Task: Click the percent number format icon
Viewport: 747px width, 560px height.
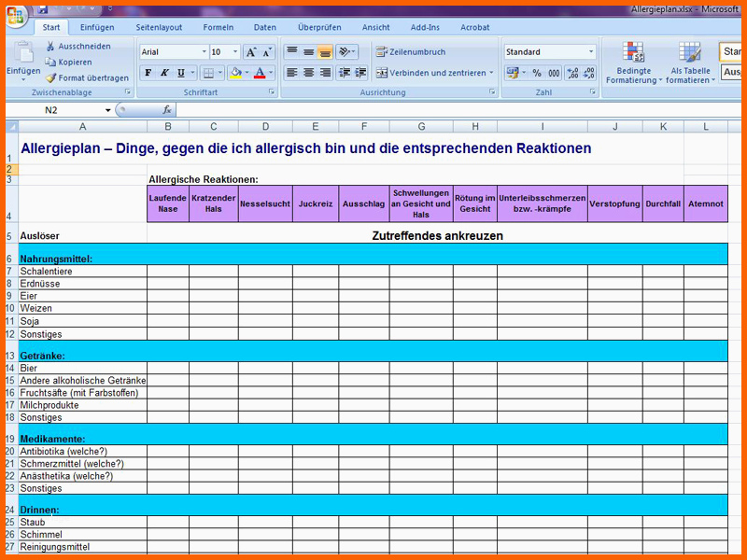Action: [x=537, y=73]
